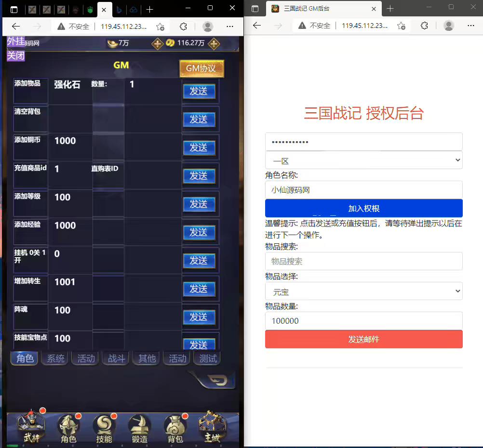The image size is (483, 448).
Task: Close the 三国战记 GM后台 tab
Action: pyautogui.click(x=374, y=9)
